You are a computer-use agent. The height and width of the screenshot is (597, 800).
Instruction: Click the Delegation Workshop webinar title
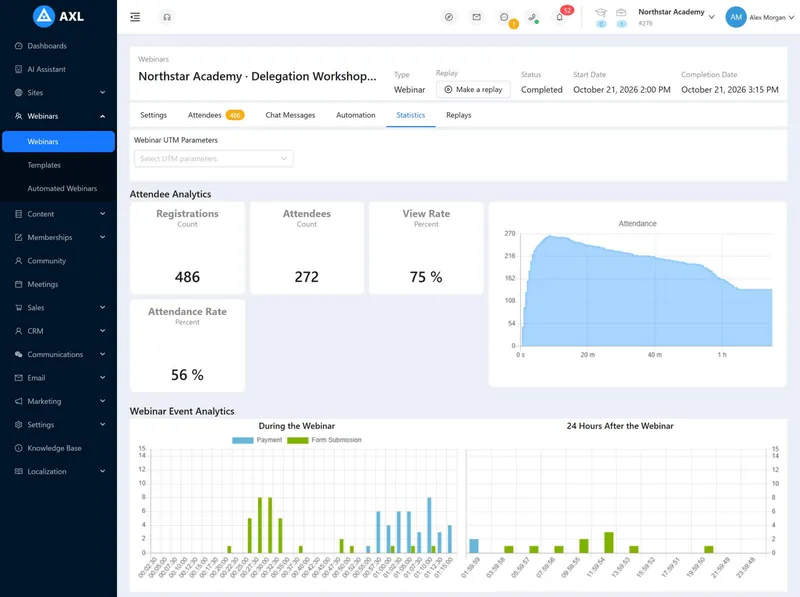(x=257, y=77)
